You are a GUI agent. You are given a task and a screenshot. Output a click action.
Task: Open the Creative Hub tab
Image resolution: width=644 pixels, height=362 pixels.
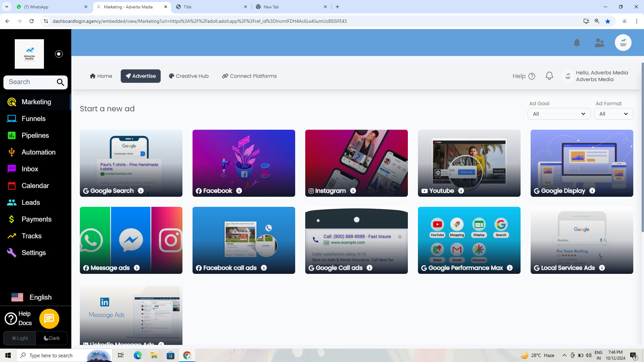point(189,76)
